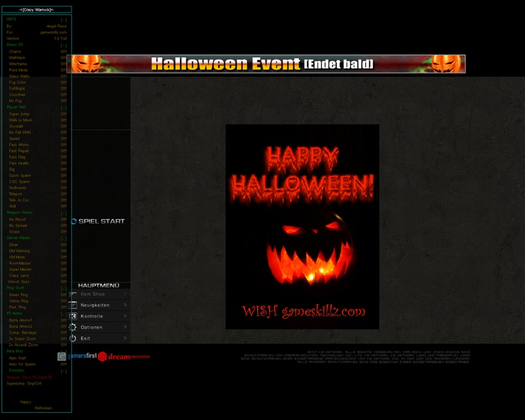525x420 pixels.
Task: Toggle No Recoil Off value
Action: pyautogui.click(x=64, y=219)
